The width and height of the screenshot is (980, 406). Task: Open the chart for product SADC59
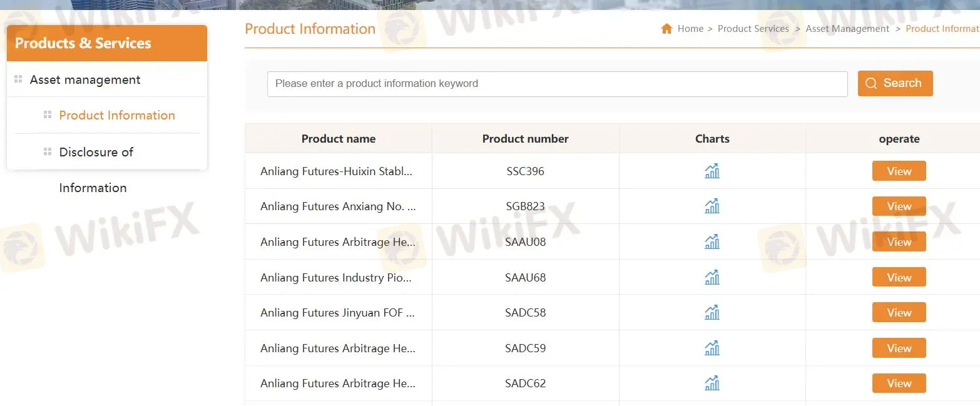point(712,348)
